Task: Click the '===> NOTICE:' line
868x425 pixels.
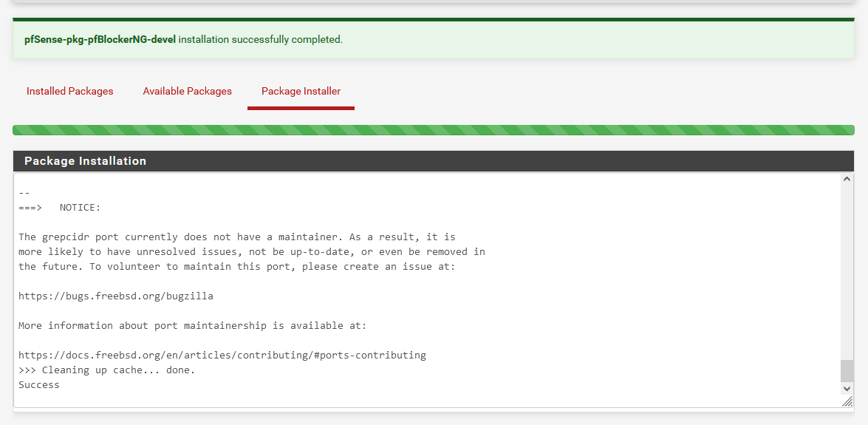Action: (60, 208)
